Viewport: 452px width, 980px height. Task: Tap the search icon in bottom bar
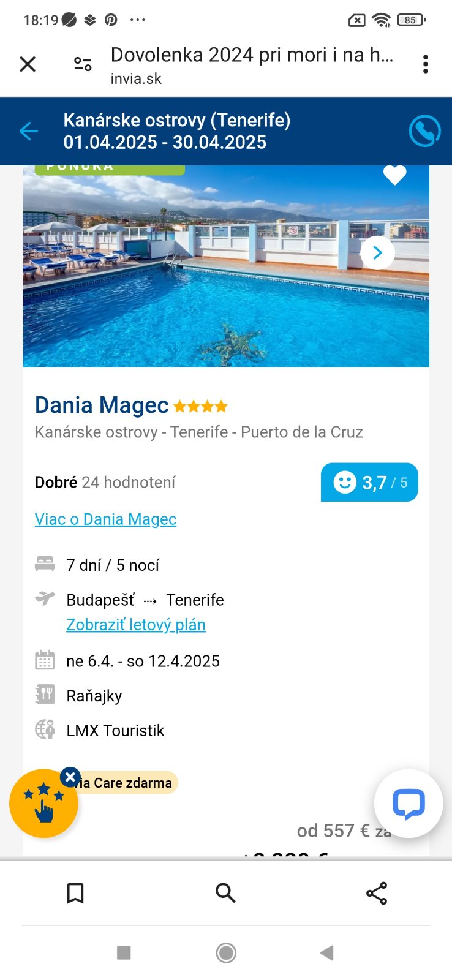tap(225, 893)
